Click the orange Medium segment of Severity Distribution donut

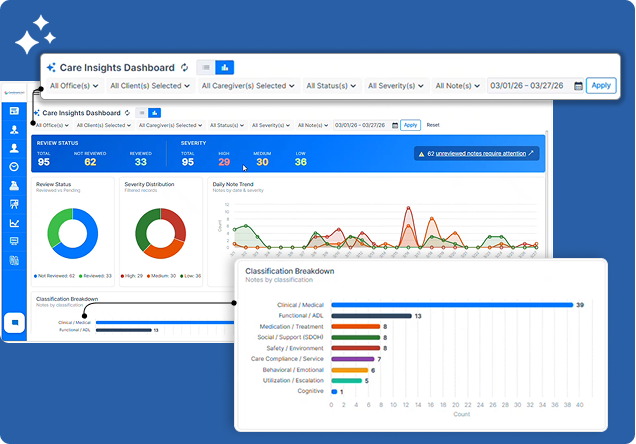(164, 251)
